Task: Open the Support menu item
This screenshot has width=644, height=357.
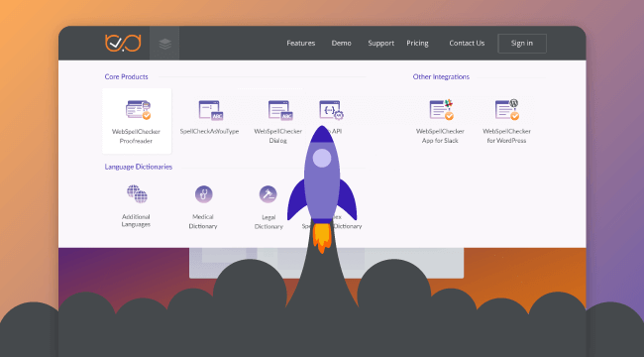Action: (x=380, y=44)
